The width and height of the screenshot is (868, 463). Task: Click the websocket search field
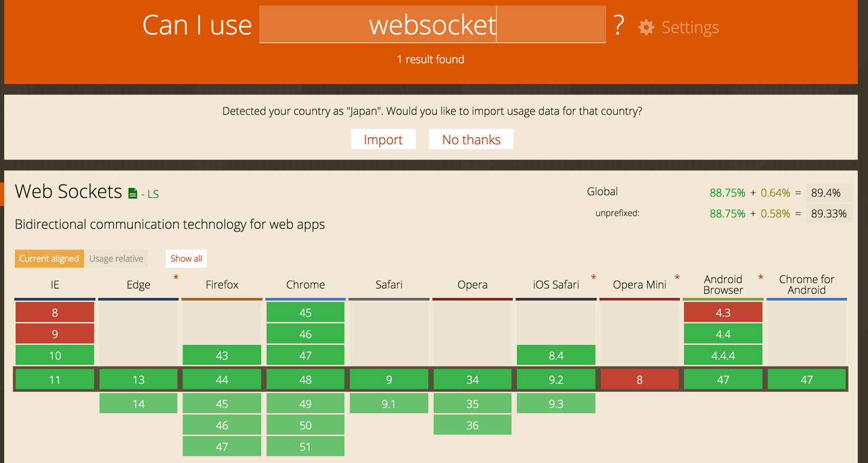432,25
